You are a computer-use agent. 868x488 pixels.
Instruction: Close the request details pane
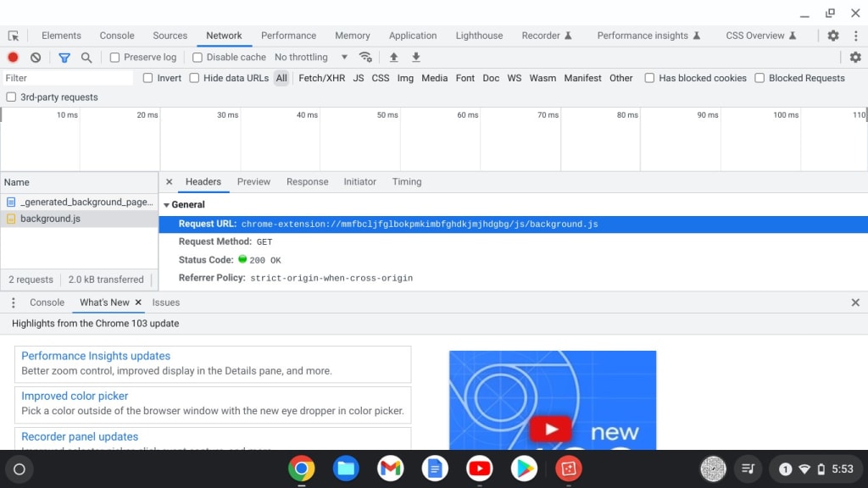(x=170, y=181)
